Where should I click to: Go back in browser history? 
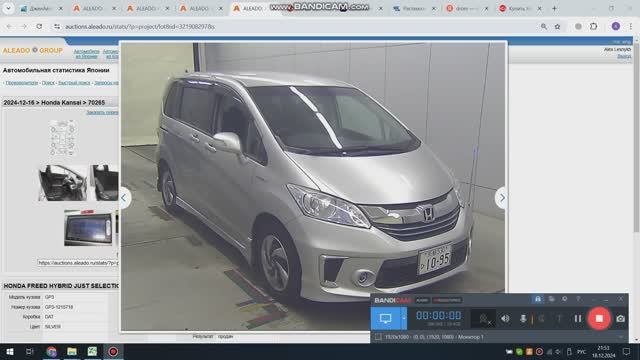[x=9, y=26]
